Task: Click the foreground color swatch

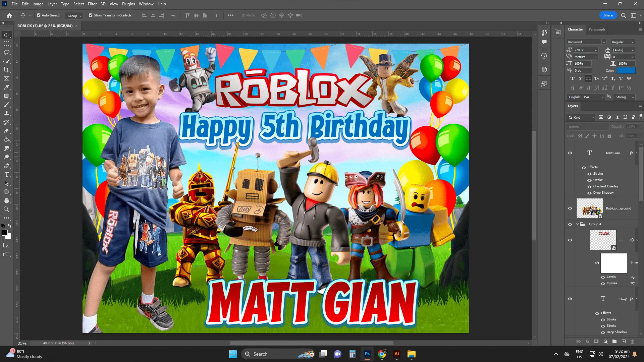Action: 5,233
